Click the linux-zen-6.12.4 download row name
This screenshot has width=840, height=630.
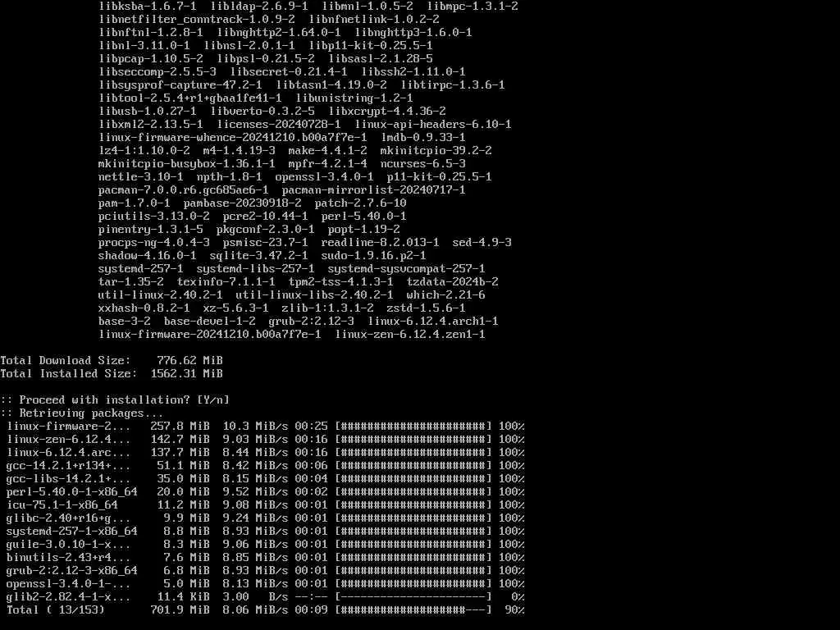[x=69, y=440]
